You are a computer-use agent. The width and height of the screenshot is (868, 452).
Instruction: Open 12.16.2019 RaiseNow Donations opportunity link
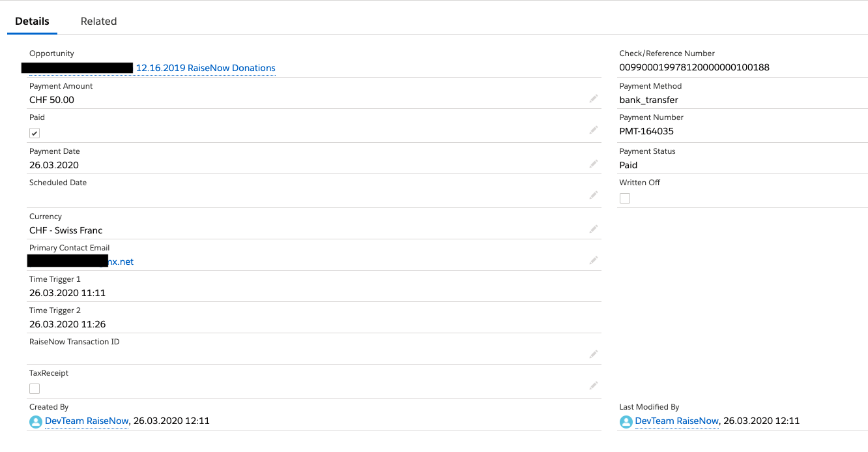(x=205, y=68)
